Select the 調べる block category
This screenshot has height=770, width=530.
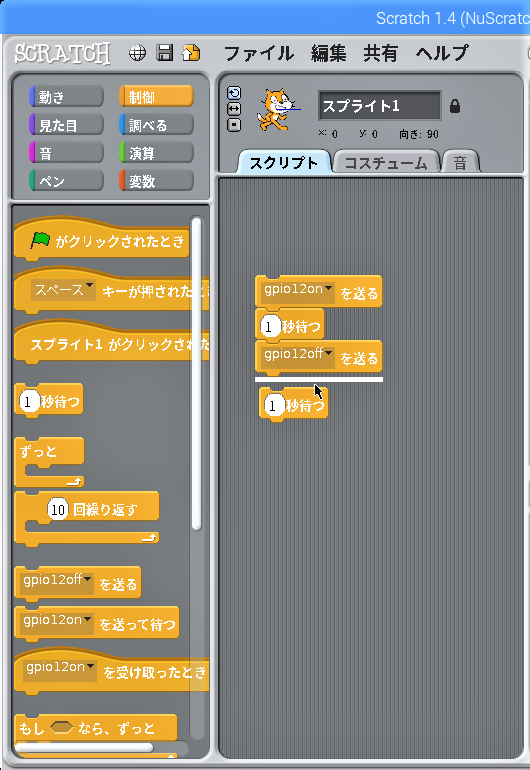point(156,125)
